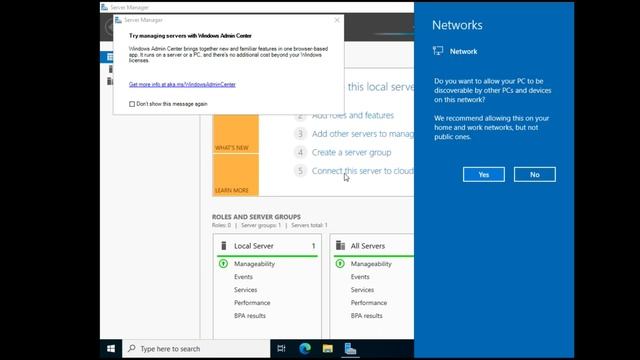Open BPA results under Local Server
This screenshot has height=360, width=640.
(250, 316)
